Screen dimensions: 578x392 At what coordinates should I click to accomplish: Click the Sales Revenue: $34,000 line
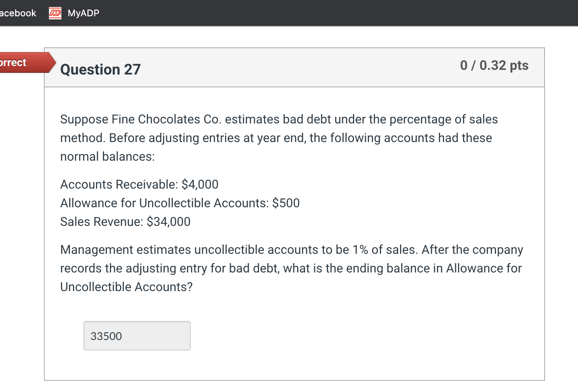point(125,222)
